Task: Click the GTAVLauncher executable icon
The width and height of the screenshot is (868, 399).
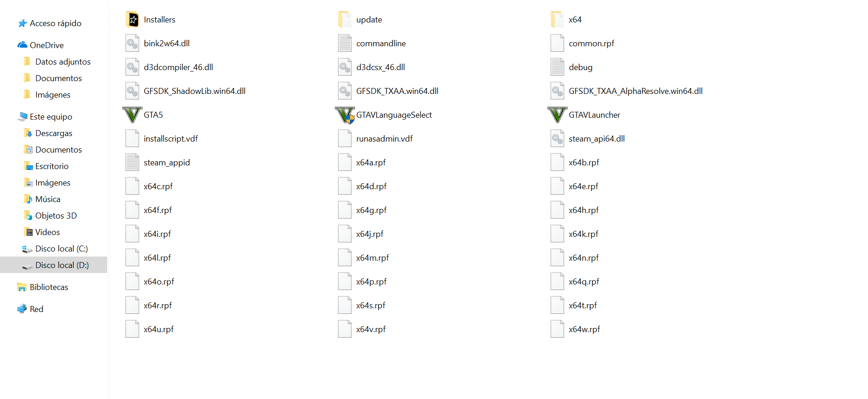Action: point(557,115)
